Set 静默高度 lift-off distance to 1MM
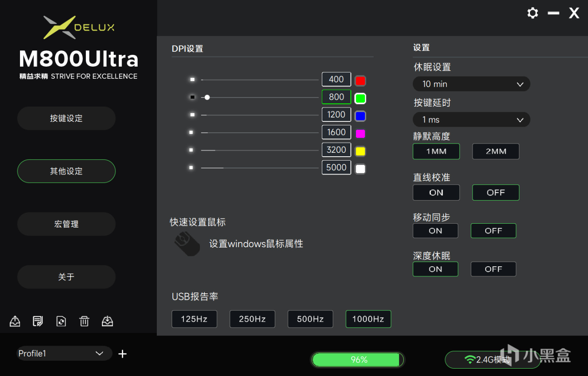588x376 pixels. (x=436, y=151)
